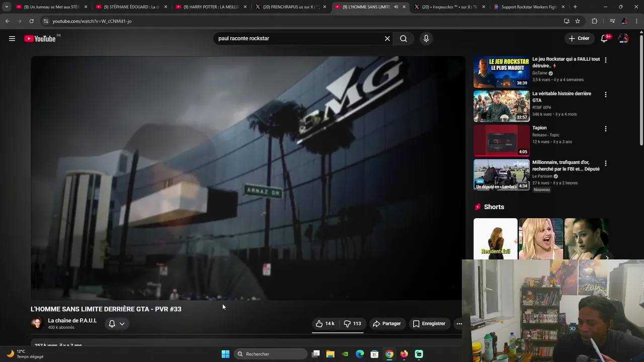This screenshot has height=362, width=644.
Task: Open Microsoft Edge from the taskbar
Action: point(360,354)
